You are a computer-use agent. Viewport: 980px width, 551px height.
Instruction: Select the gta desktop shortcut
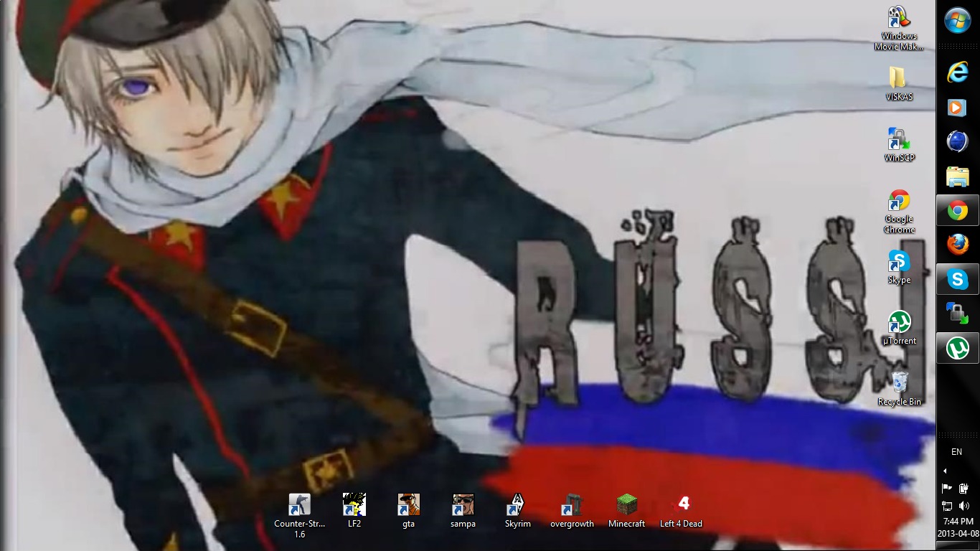pos(409,511)
